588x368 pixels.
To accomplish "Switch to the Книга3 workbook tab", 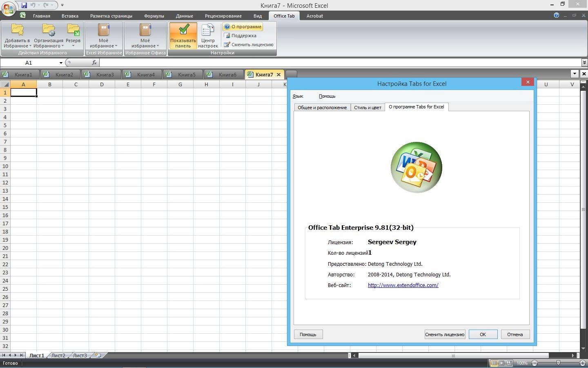I will pyautogui.click(x=102, y=74).
